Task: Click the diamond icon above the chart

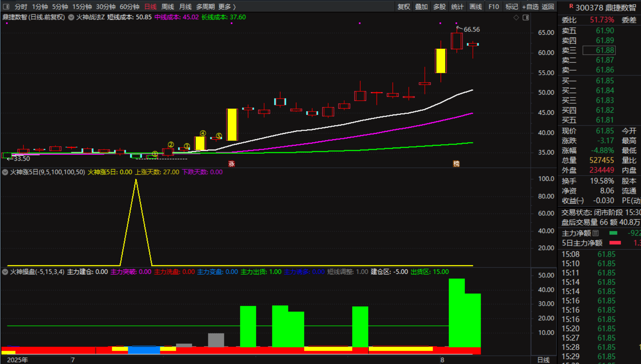Action: tap(516, 17)
